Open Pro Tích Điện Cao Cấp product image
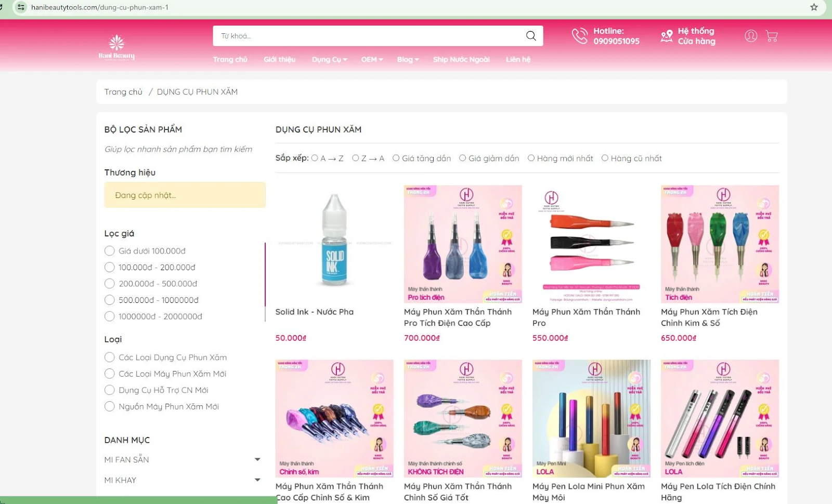 pyautogui.click(x=463, y=244)
